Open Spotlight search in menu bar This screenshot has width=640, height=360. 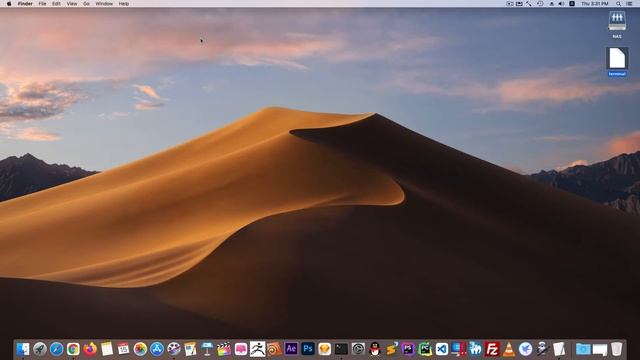coord(618,4)
